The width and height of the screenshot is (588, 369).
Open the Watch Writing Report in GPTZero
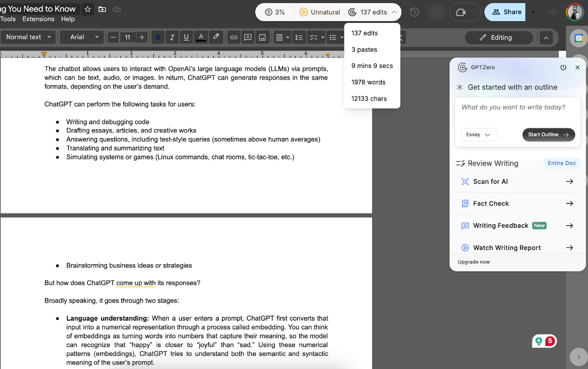tap(506, 248)
